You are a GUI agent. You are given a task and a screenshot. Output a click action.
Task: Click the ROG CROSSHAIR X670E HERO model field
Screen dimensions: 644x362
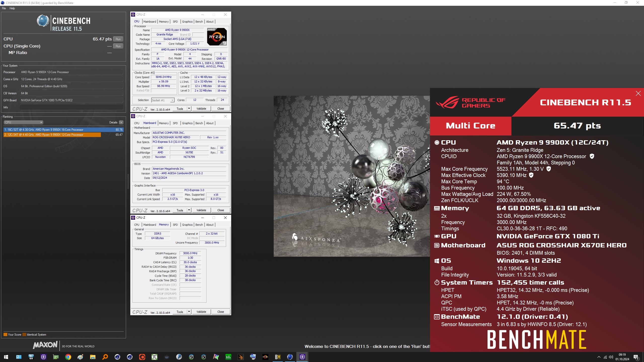[175, 137]
